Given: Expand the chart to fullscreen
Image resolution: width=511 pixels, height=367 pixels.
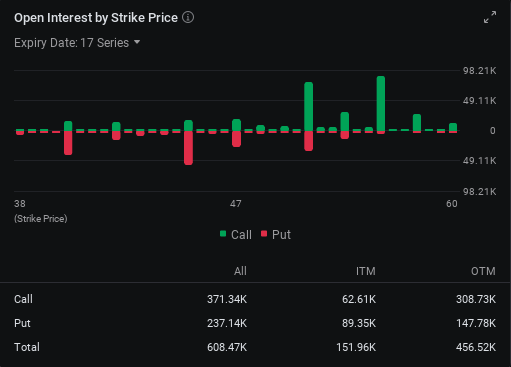Looking at the screenshot, I should coord(490,17).
